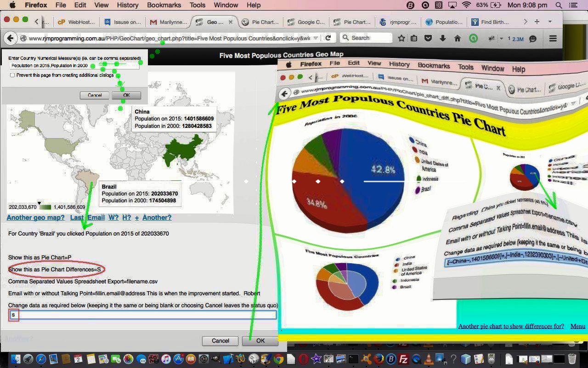Viewport: 588px width, 368px height.
Task: Click the 'Last' link
Action: [77, 218]
